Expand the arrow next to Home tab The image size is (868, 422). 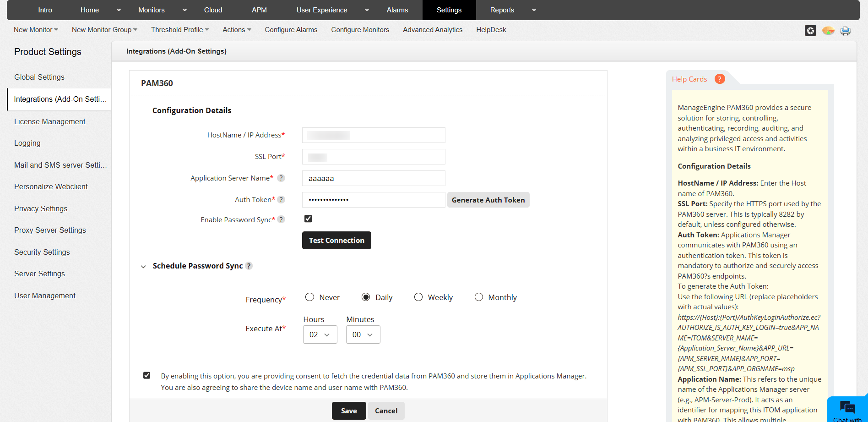click(119, 10)
